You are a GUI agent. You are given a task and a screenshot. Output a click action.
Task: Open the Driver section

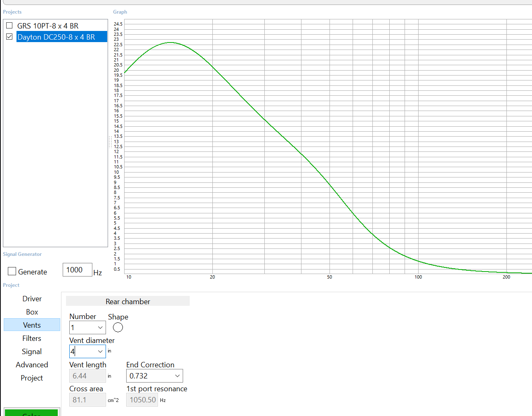[x=32, y=298]
